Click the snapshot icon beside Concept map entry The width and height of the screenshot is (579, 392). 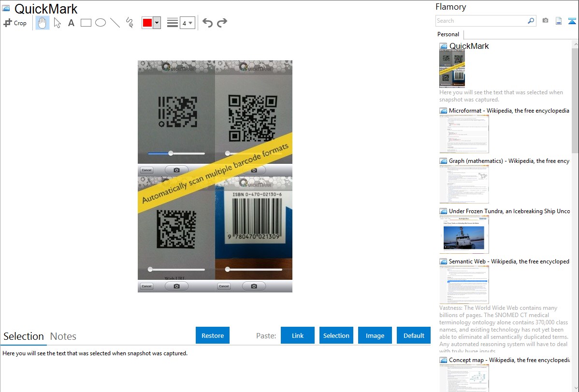[x=443, y=360]
